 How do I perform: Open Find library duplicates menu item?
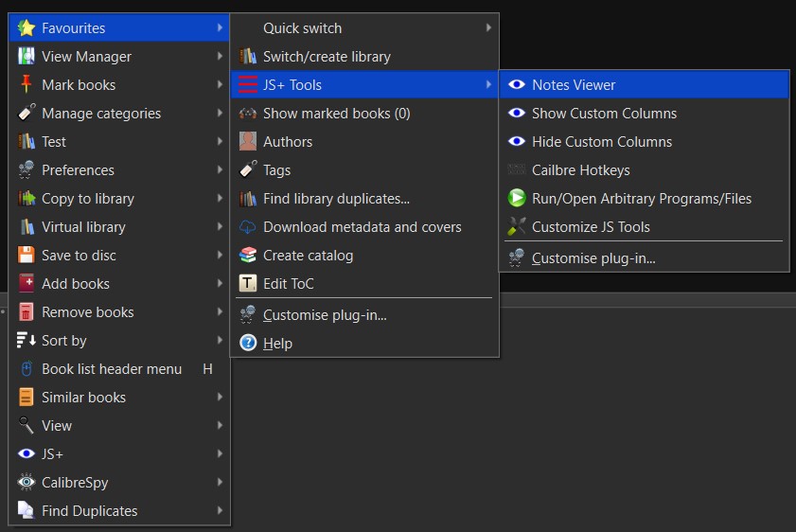336,199
